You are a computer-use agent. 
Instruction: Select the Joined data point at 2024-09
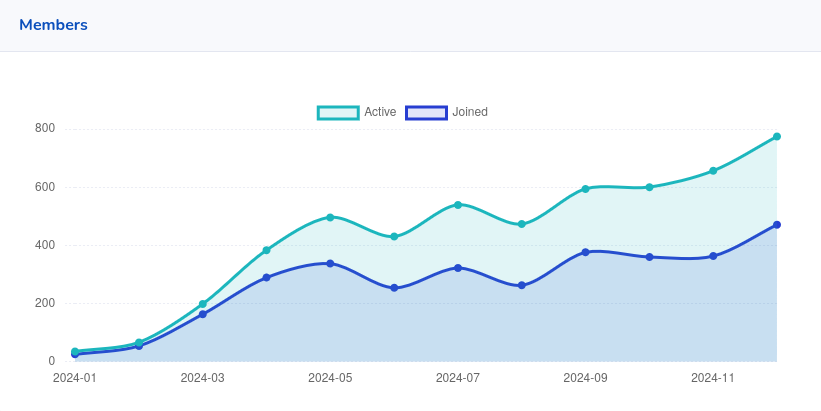click(x=586, y=252)
